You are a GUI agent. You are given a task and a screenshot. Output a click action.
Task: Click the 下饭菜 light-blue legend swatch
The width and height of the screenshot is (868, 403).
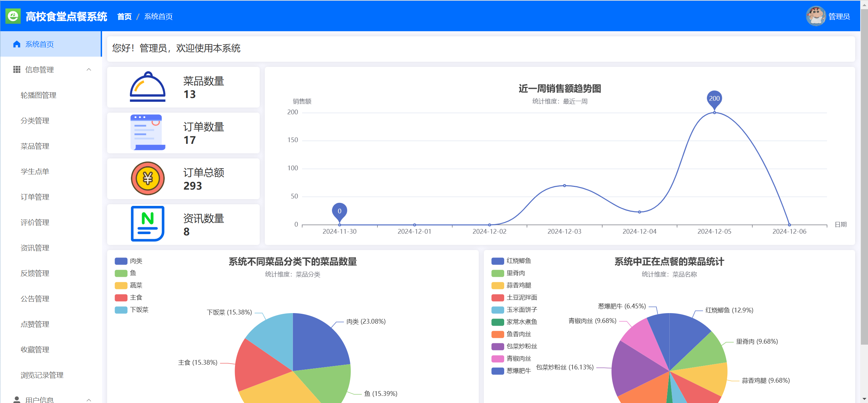tap(121, 310)
